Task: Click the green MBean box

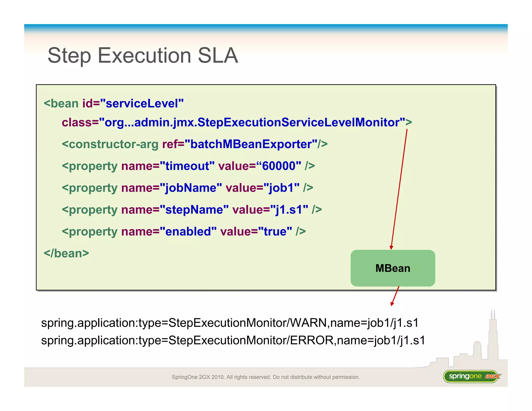Action: (x=393, y=268)
